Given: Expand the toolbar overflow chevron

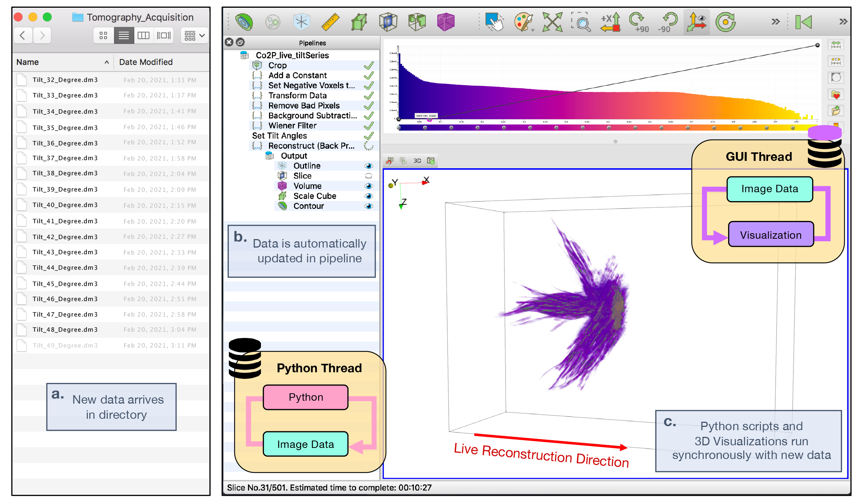Looking at the screenshot, I should point(775,22).
